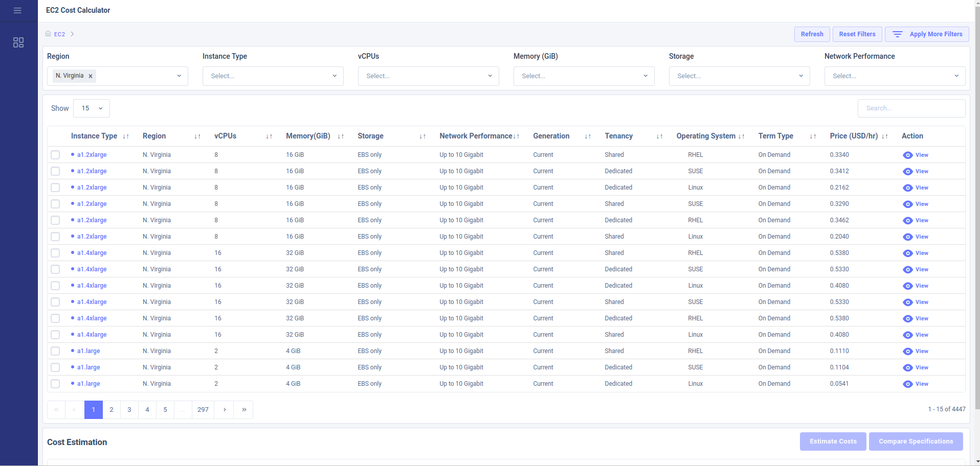Click the sort arrows on Price (USD/hr) column
This screenshot has height=466, width=980.
point(885,136)
